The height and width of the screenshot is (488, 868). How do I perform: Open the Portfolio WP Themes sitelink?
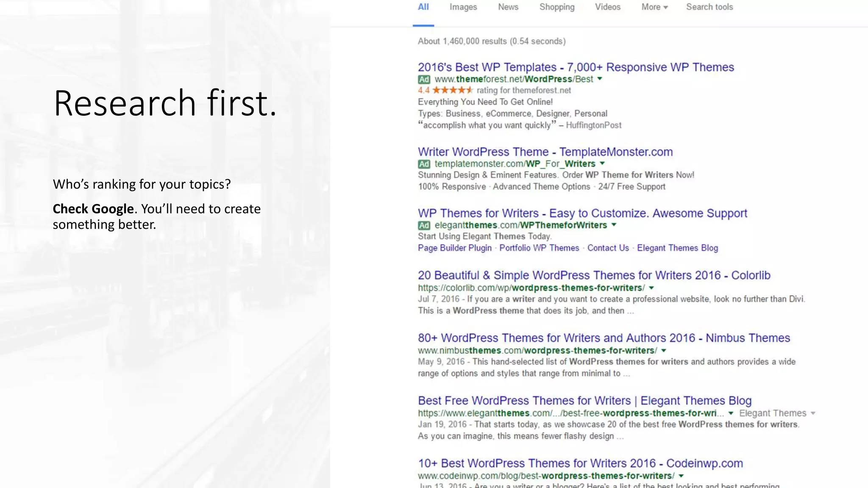539,248
